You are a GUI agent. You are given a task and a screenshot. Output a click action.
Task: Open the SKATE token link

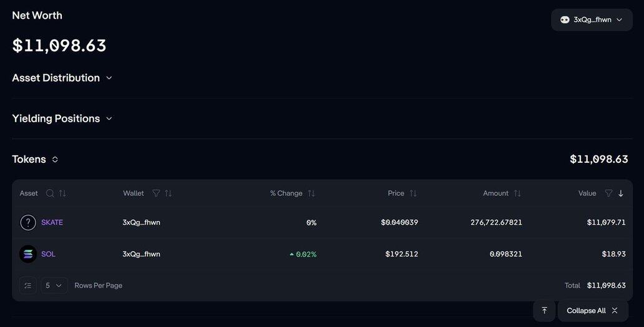tap(52, 223)
